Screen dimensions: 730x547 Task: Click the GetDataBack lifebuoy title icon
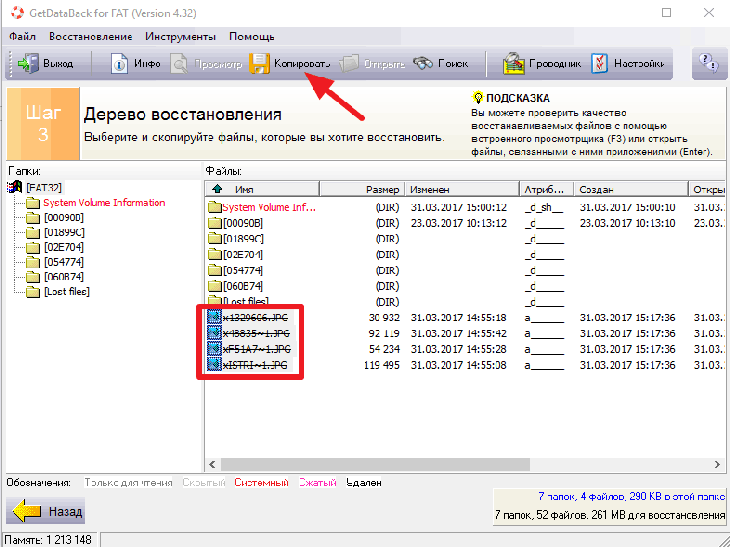[x=17, y=13]
